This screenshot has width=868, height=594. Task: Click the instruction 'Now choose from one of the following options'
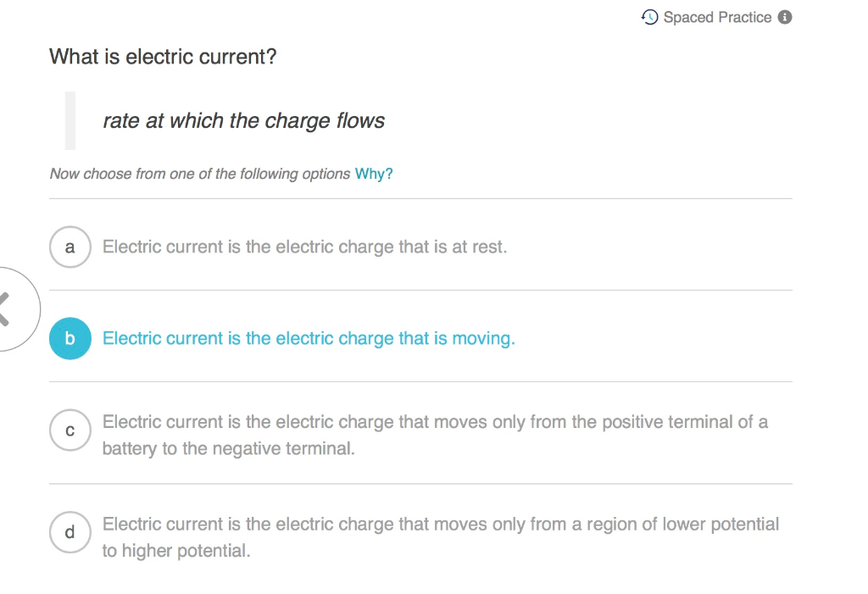(x=198, y=173)
